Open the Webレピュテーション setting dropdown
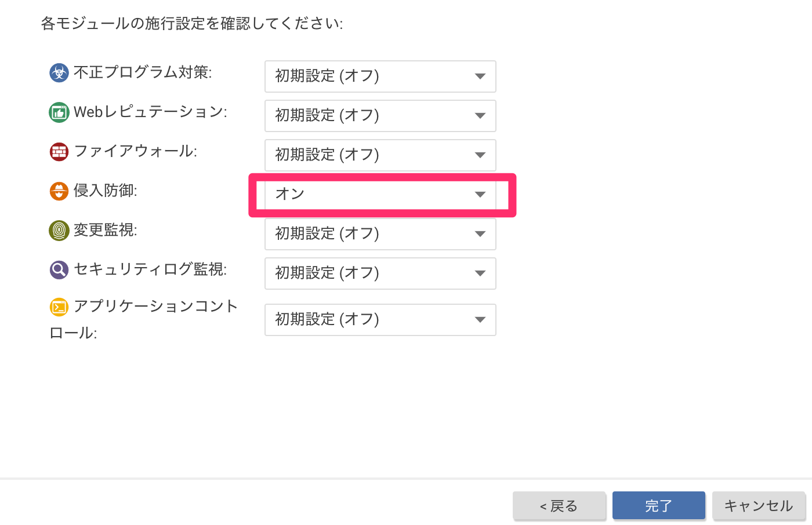This screenshot has width=812, height=525. point(380,116)
